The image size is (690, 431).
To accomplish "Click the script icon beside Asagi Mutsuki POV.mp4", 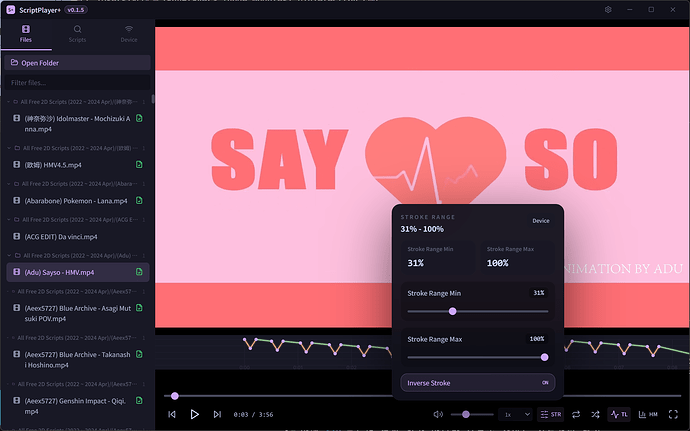I will (139, 308).
